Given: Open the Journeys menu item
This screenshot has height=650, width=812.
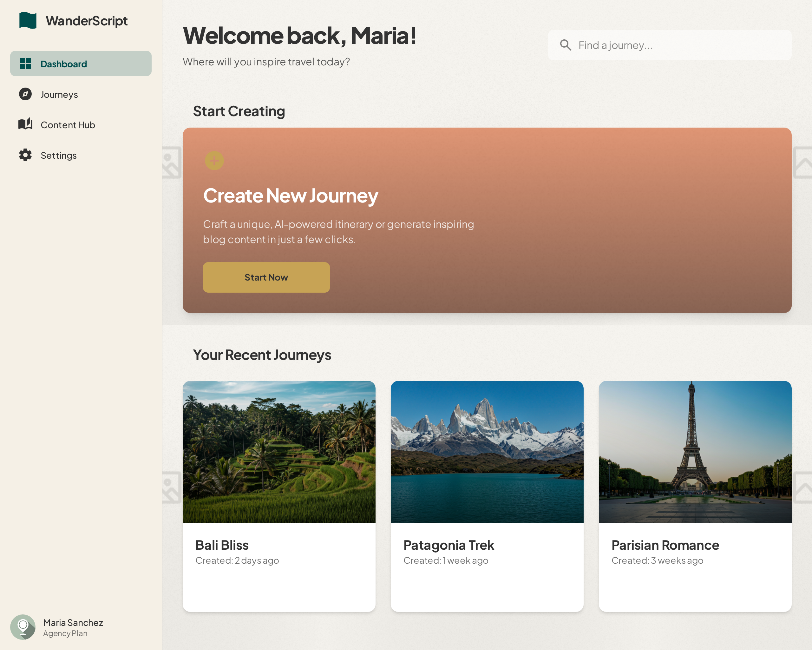Looking at the screenshot, I should click(60, 95).
